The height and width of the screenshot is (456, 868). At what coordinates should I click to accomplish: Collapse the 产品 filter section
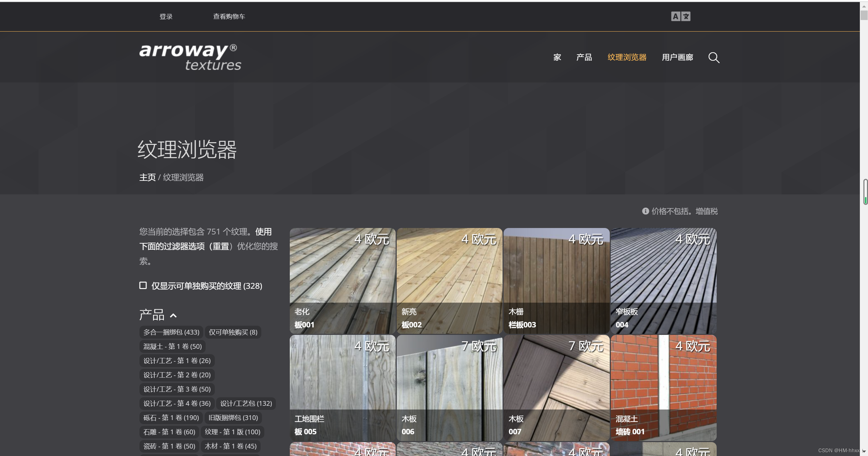(173, 316)
